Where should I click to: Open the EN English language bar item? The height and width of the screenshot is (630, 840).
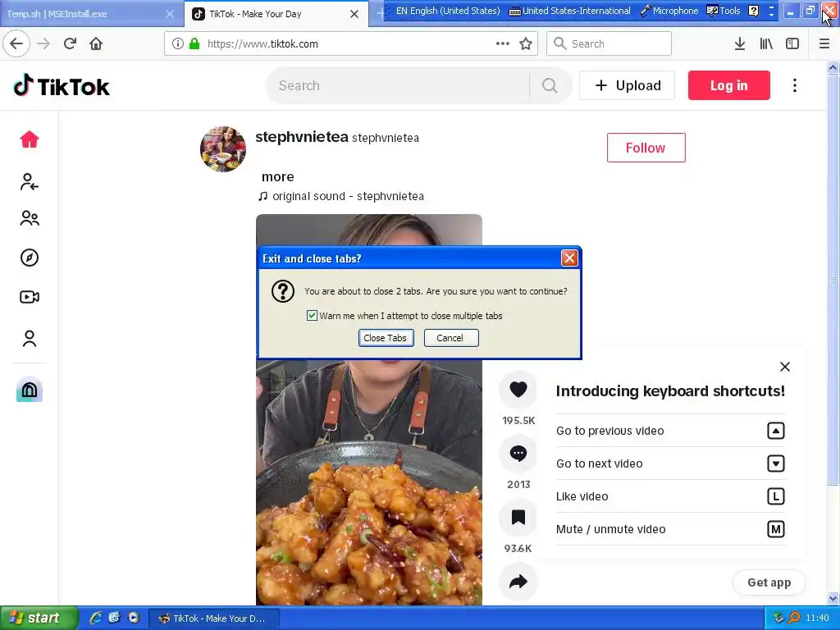click(x=448, y=11)
